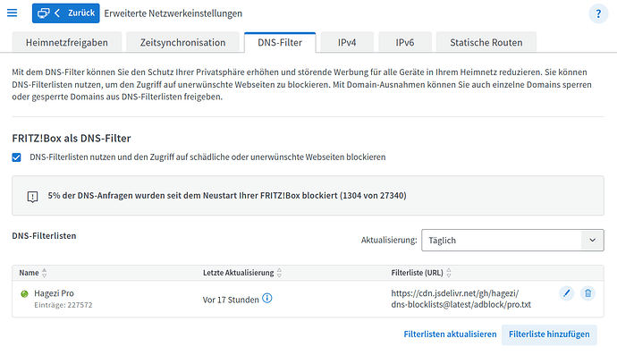Click the cdn.jsdelivr.net filter list URL

tap(461, 299)
